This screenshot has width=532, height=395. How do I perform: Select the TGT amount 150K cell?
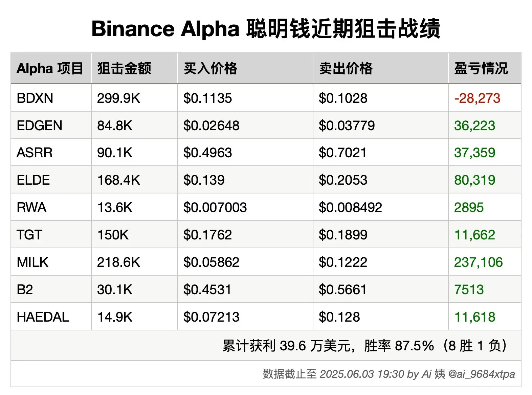point(113,235)
